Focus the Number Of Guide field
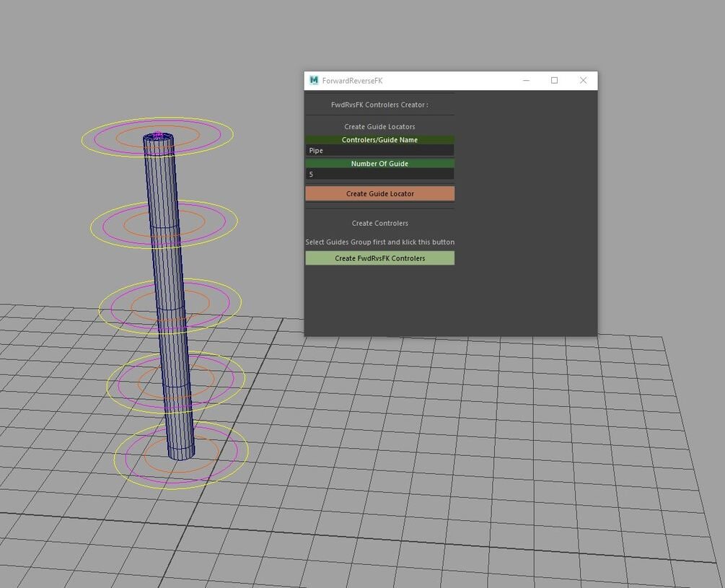725x588 pixels. click(x=379, y=174)
